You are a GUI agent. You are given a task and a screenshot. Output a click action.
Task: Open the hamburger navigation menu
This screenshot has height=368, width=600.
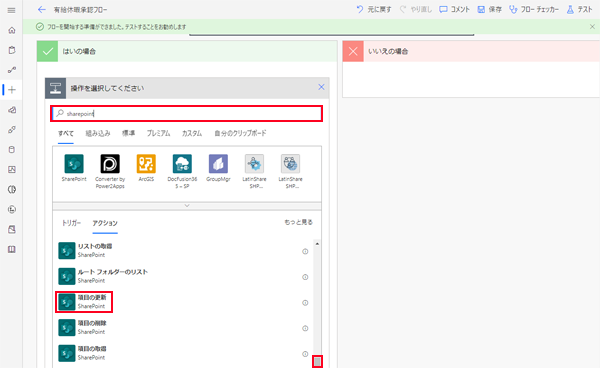click(11, 10)
